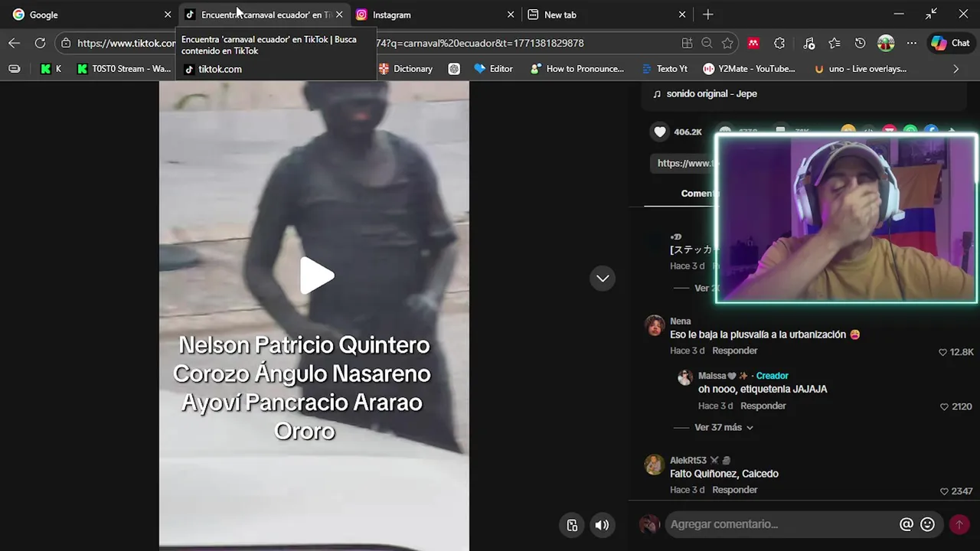Post comment with red arrow button
980x551 pixels.
tap(959, 524)
